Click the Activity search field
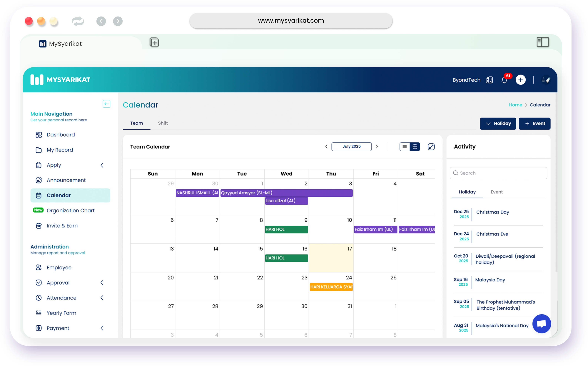Viewport: 588px width, 366px height. [x=498, y=173]
